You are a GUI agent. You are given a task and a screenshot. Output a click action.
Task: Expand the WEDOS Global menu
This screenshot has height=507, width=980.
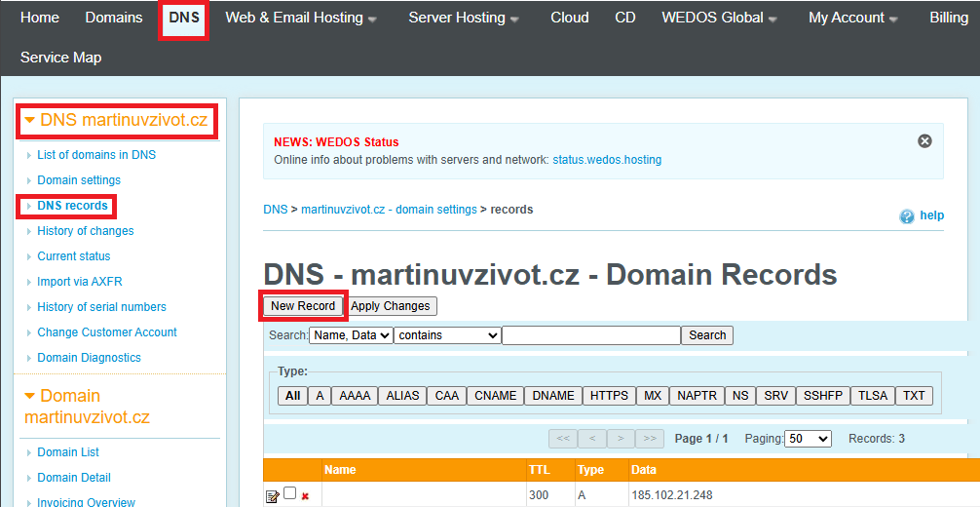pyautogui.click(x=719, y=19)
